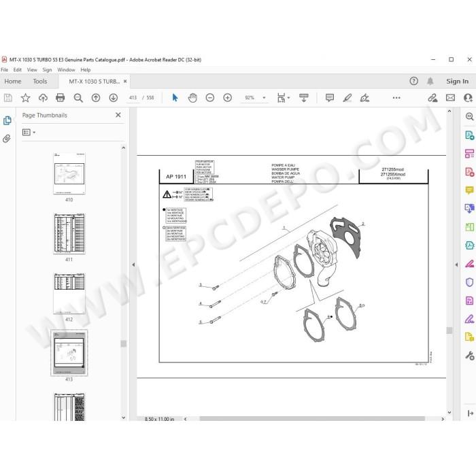Screen dimensions: 476x476
Task: Go to next page arrow
Action: (114, 98)
